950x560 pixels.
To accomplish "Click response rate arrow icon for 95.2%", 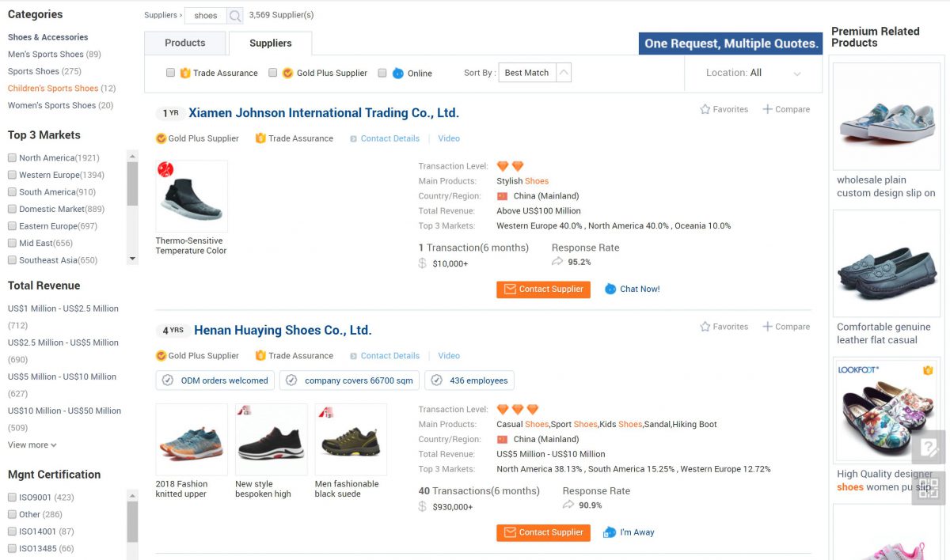I will point(557,262).
